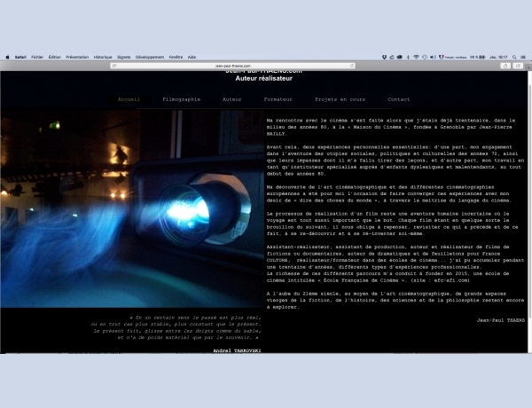
Task: Click the volume speaker icon
Action: [x=433, y=57]
